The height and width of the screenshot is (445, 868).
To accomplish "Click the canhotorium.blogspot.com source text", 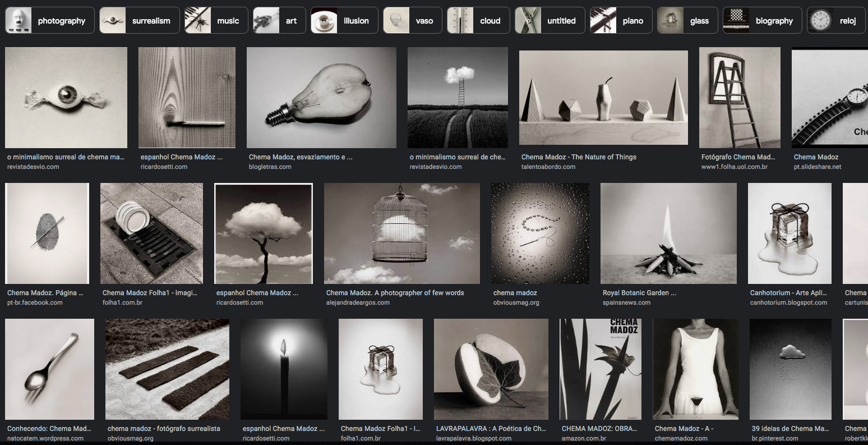I will (x=788, y=302).
